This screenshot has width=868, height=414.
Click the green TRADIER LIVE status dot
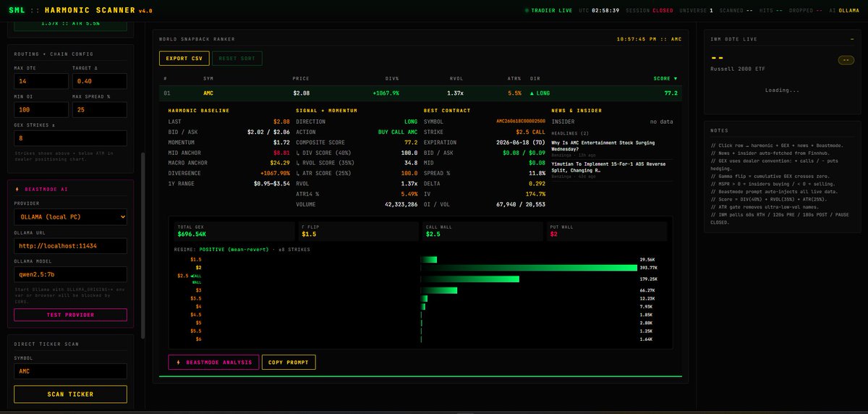point(527,11)
